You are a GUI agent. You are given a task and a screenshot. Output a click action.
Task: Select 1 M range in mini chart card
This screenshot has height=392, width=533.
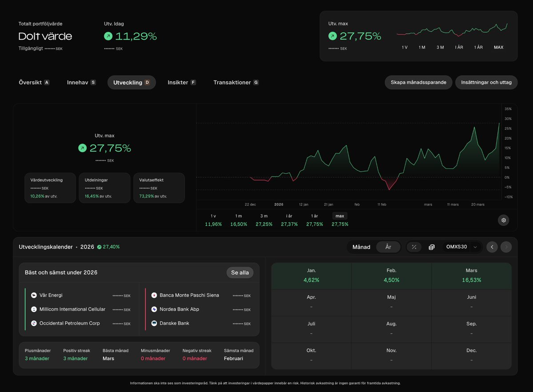(x=422, y=47)
